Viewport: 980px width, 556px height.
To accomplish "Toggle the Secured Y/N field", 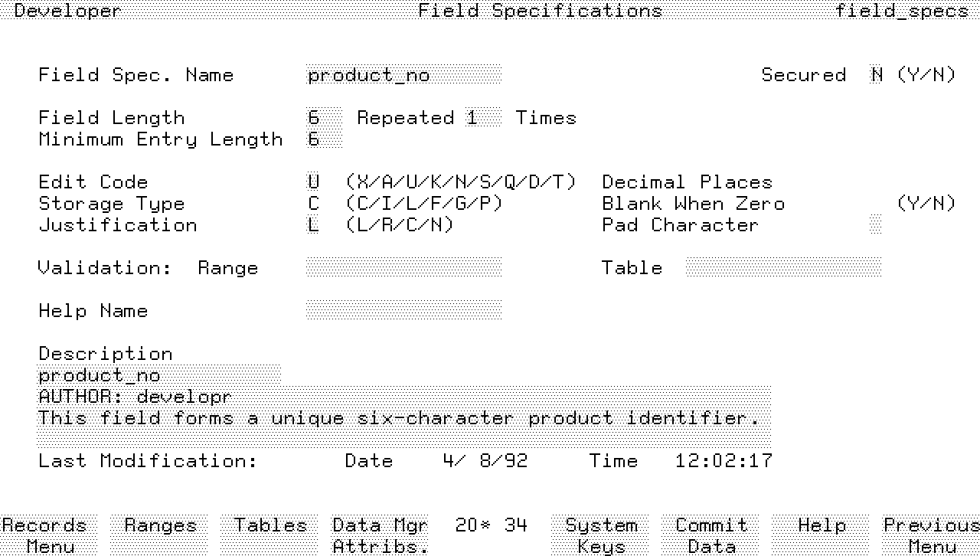I will pos(876,75).
